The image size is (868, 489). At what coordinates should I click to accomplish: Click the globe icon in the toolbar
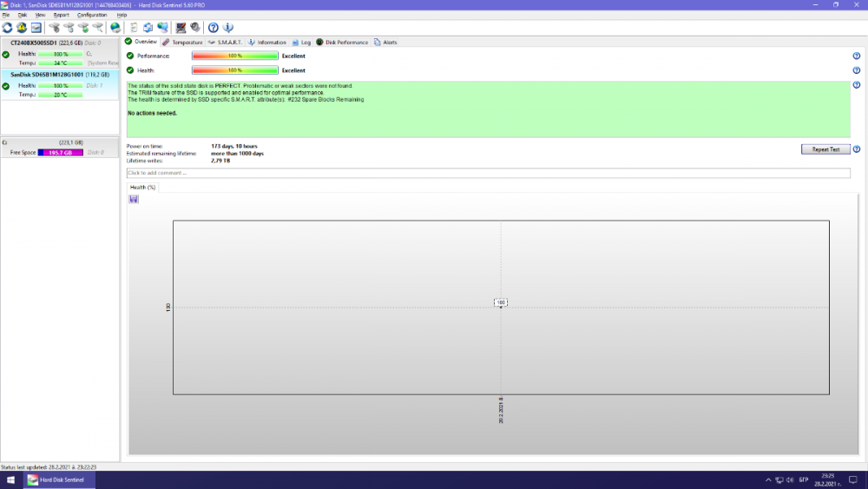click(115, 28)
